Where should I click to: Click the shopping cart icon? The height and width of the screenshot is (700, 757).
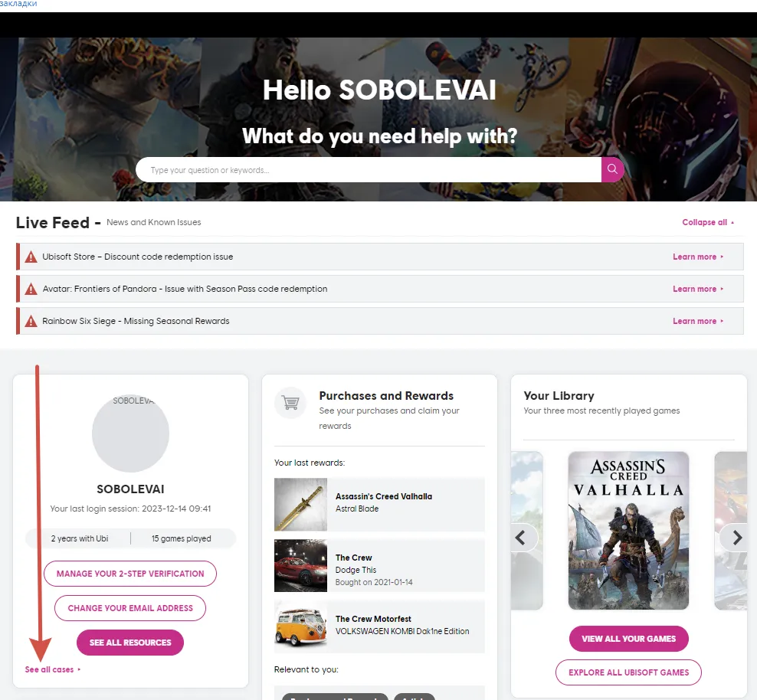(x=290, y=403)
